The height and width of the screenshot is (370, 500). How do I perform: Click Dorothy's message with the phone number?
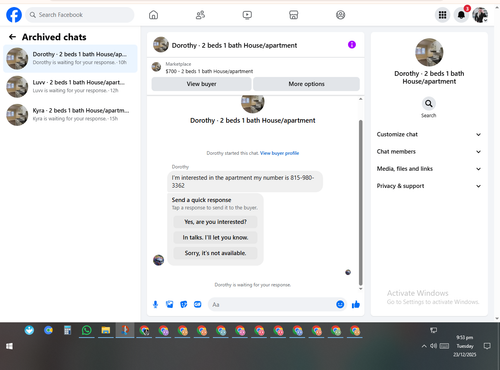click(245, 182)
